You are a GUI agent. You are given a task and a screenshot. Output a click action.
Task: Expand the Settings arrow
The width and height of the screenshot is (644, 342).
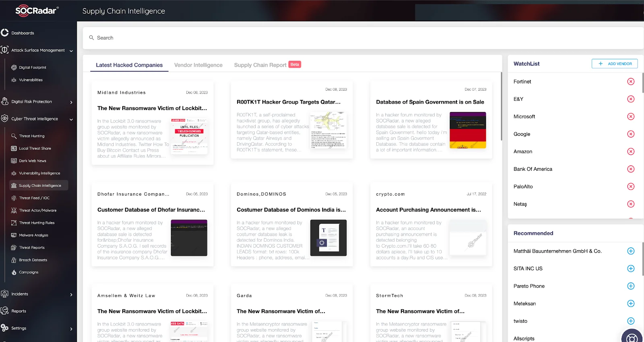71,329
